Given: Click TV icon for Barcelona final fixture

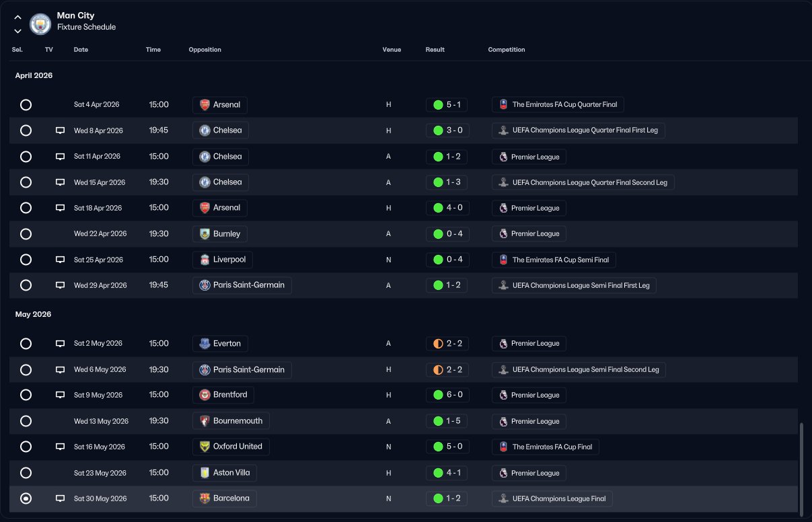Looking at the screenshot, I should tap(60, 498).
